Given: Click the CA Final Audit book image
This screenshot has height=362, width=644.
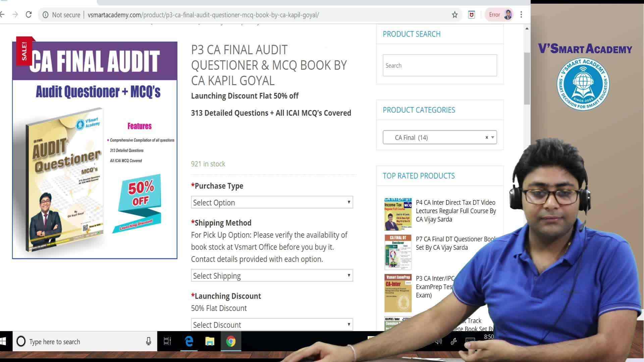Looking at the screenshot, I should pyautogui.click(x=95, y=150).
